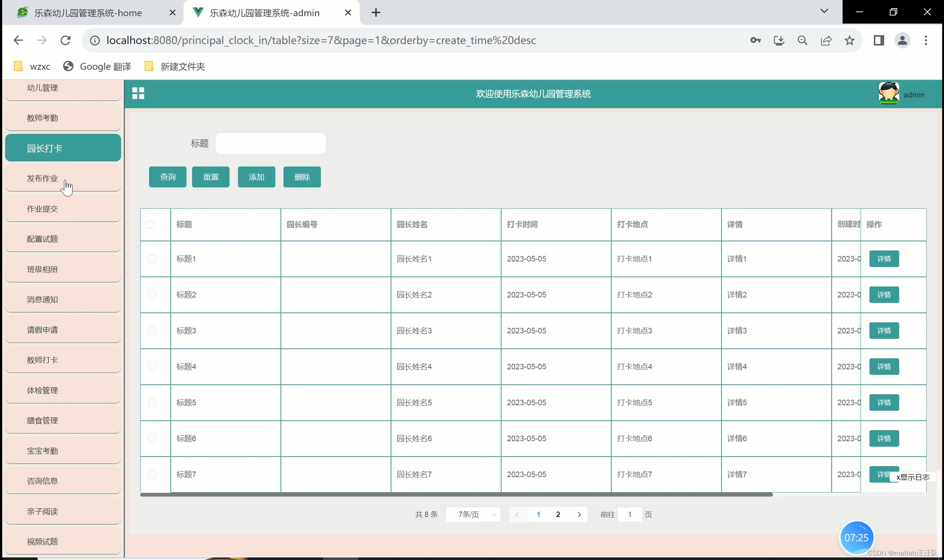Viewport: 944px width, 560px height.
Task: Click the grid menu icon in header
Action: [x=138, y=93]
